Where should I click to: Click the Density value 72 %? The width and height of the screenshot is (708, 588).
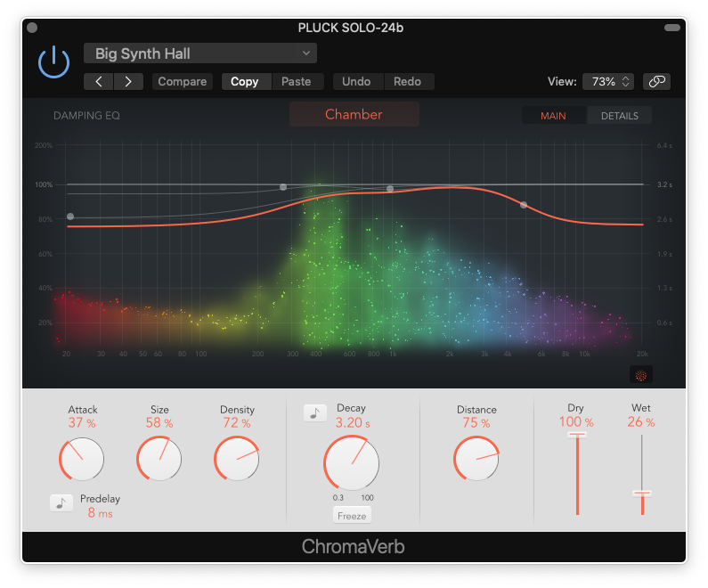click(x=237, y=423)
